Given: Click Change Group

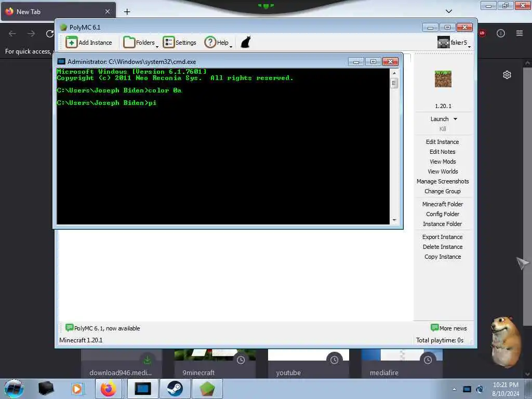Looking at the screenshot, I should click(443, 191).
